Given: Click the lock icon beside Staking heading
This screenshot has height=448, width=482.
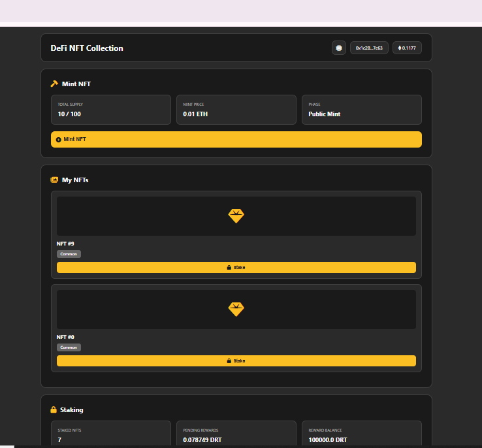Looking at the screenshot, I should tap(54, 409).
